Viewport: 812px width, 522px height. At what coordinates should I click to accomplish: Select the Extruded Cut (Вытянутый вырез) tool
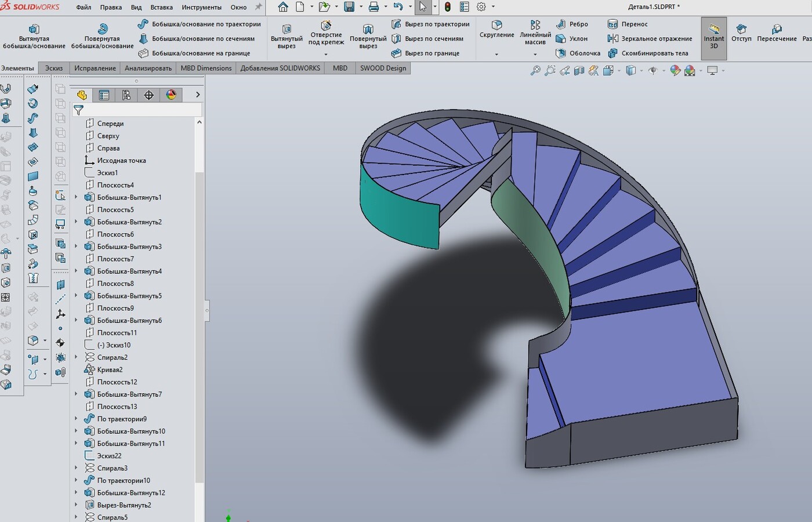pyautogui.click(x=287, y=29)
